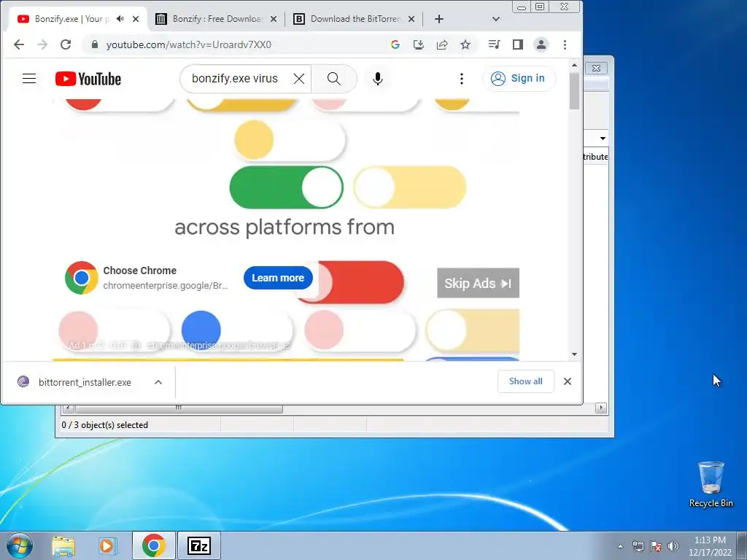This screenshot has width=747, height=560.
Task: Click the Chrome logo in the ad
Action: click(x=82, y=278)
